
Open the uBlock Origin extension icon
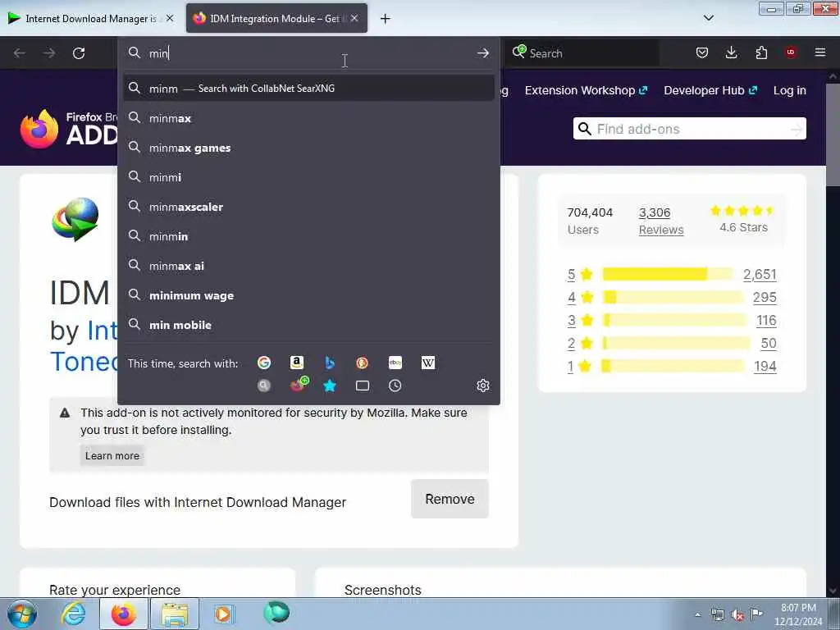791,52
